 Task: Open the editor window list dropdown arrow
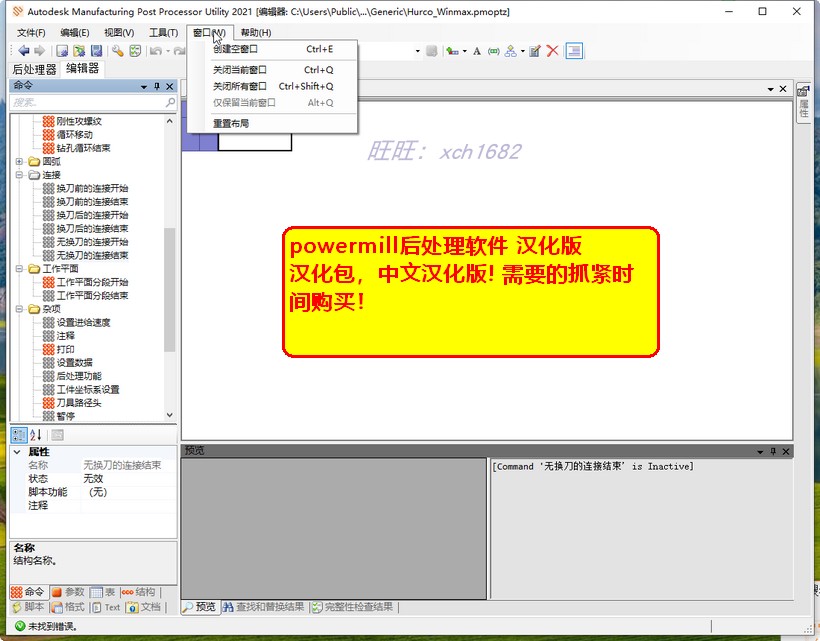[x=770, y=89]
